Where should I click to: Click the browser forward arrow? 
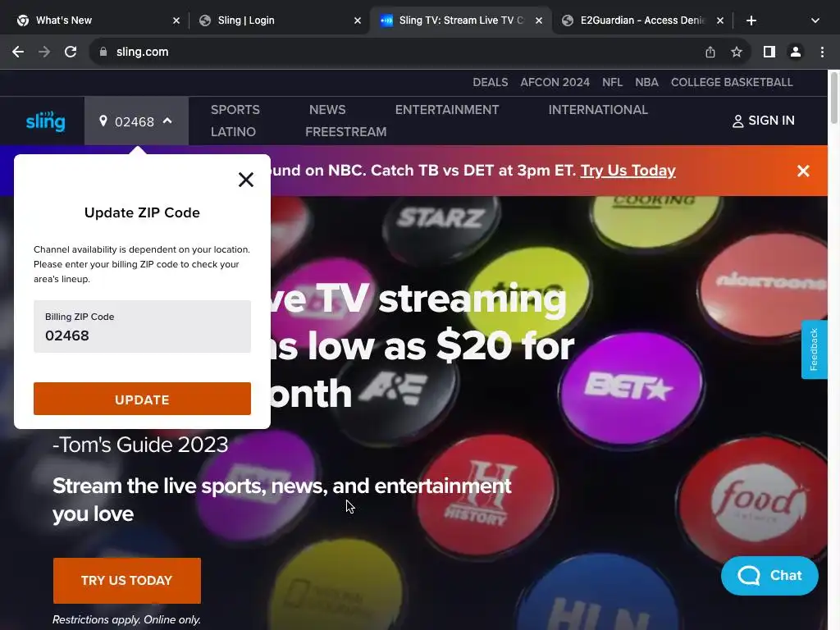point(44,52)
